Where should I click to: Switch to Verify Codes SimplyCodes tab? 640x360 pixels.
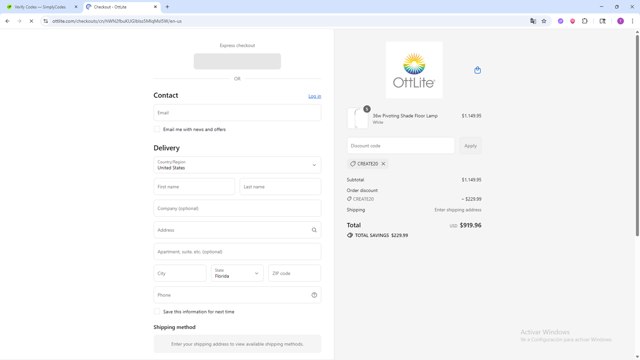(x=40, y=7)
